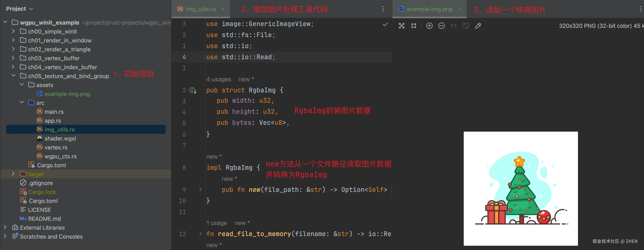Collapse the assets folder
The image size is (644, 250).
22,85
